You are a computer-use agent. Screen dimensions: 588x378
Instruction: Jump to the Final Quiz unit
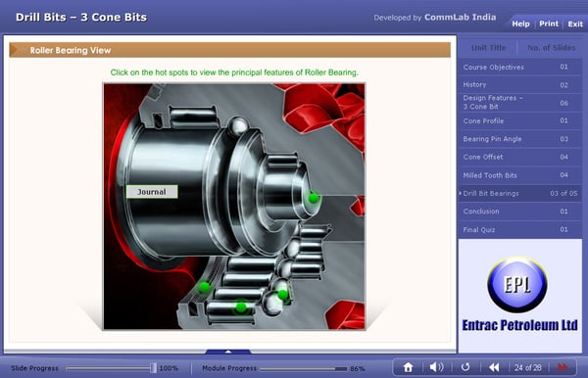tap(519, 230)
